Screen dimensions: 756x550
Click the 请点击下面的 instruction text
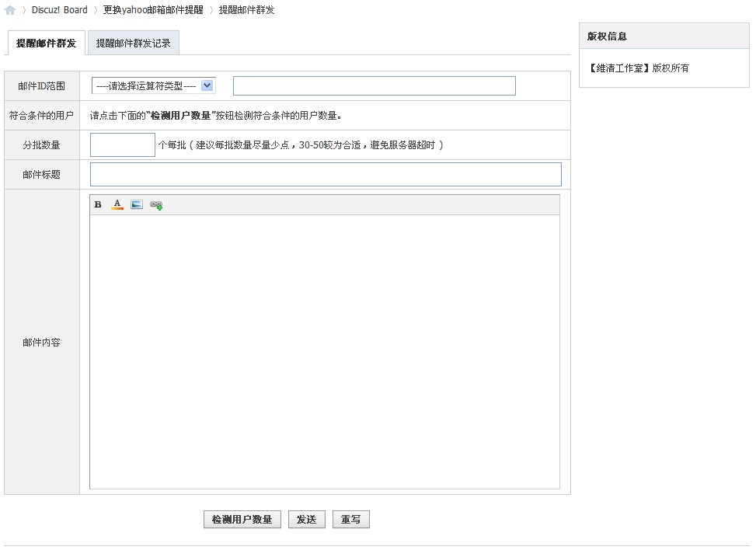tap(216, 115)
